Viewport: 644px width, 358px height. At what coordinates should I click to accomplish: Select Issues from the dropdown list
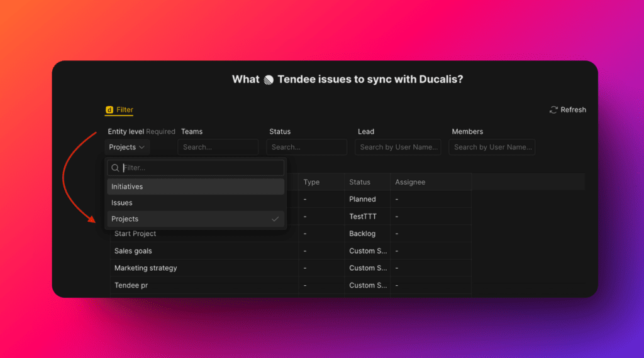point(122,203)
